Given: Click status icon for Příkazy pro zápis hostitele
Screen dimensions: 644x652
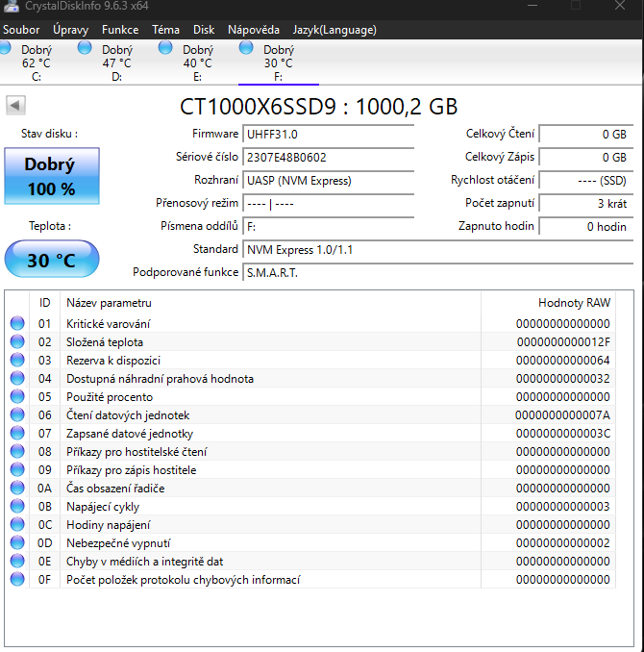Looking at the screenshot, I should click(x=17, y=469).
